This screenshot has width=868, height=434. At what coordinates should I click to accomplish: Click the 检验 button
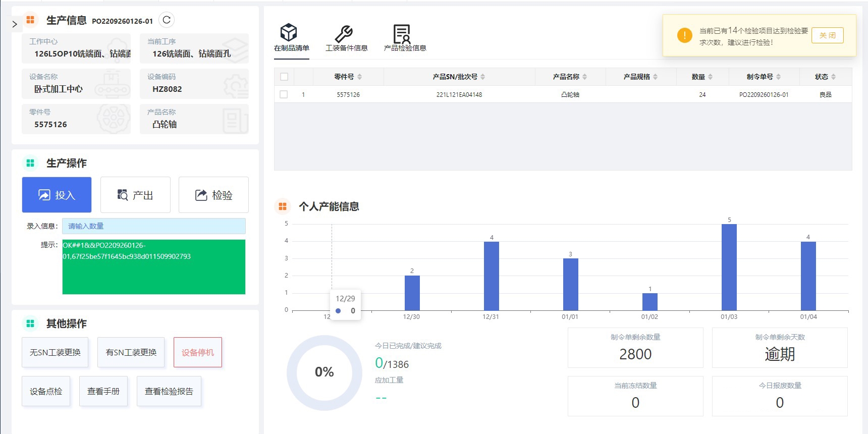(x=213, y=195)
